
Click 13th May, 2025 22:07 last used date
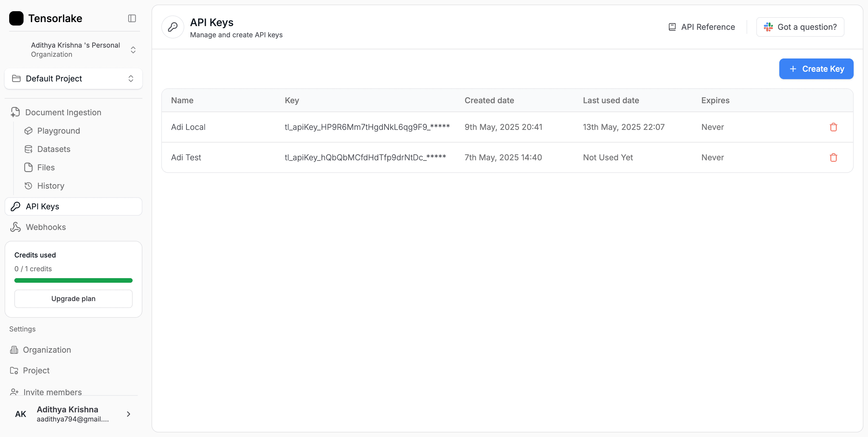(x=624, y=127)
